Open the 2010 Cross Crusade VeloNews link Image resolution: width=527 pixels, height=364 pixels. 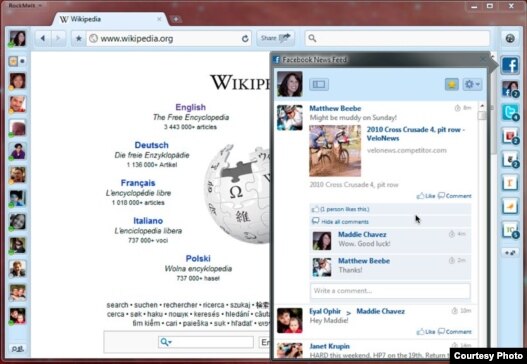[416, 134]
